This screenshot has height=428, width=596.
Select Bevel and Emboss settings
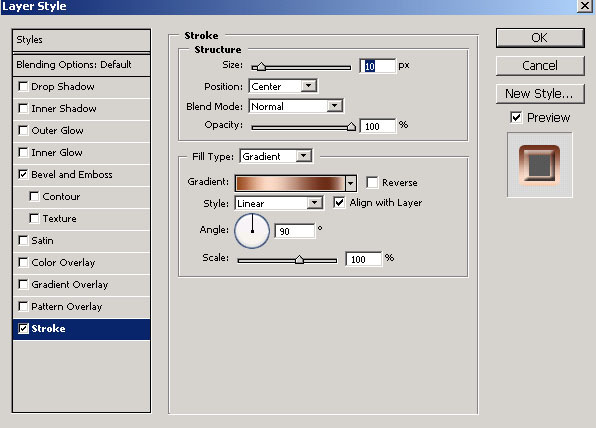tap(72, 174)
